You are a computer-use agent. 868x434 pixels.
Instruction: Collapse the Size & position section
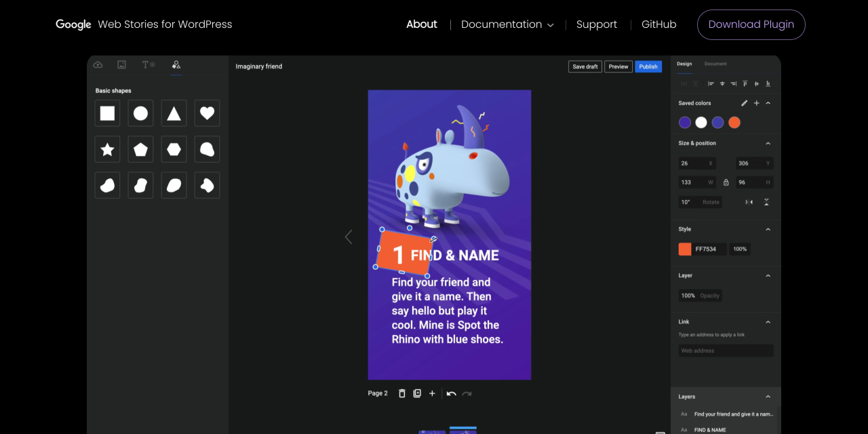[x=768, y=143]
